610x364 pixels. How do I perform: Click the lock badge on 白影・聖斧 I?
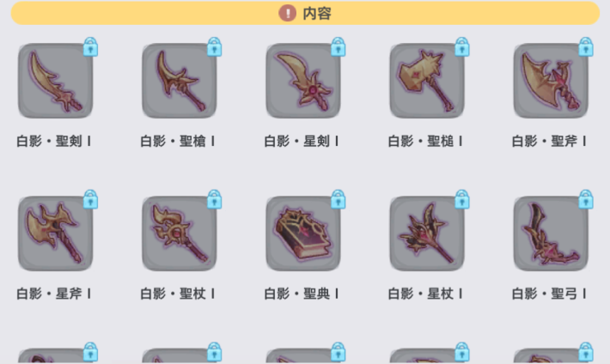[x=586, y=47]
